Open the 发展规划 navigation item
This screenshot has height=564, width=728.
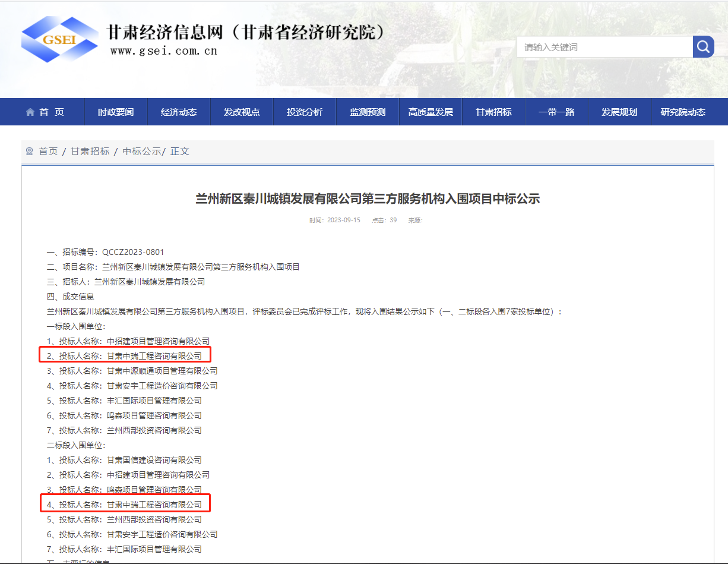click(x=619, y=112)
